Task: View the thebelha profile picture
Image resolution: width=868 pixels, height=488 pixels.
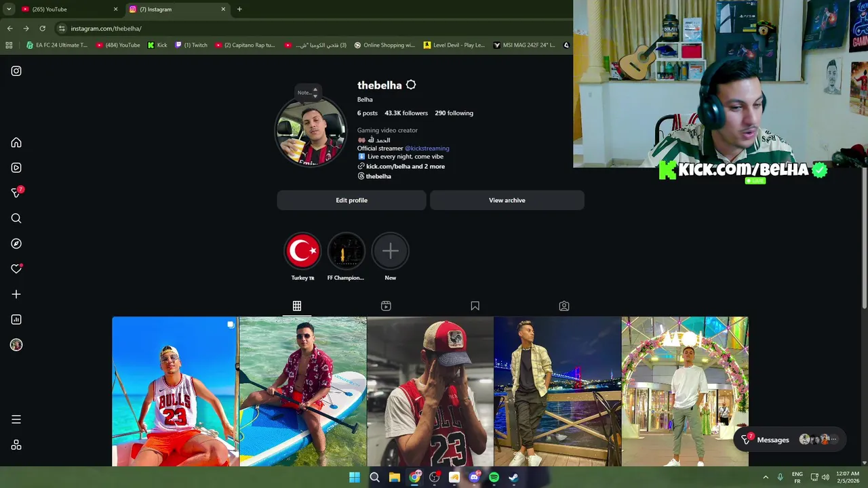Action: [311, 131]
